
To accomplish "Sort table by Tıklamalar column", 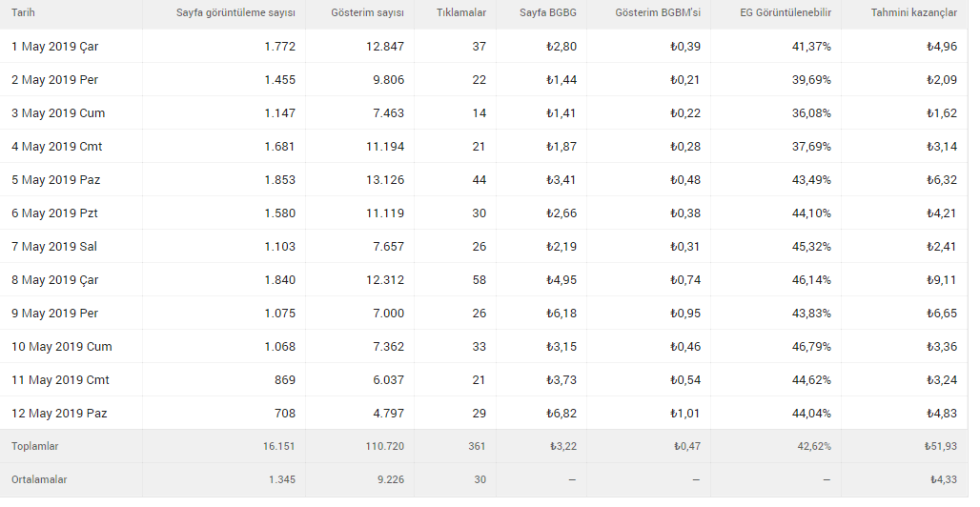I will click(x=461, y=12).
